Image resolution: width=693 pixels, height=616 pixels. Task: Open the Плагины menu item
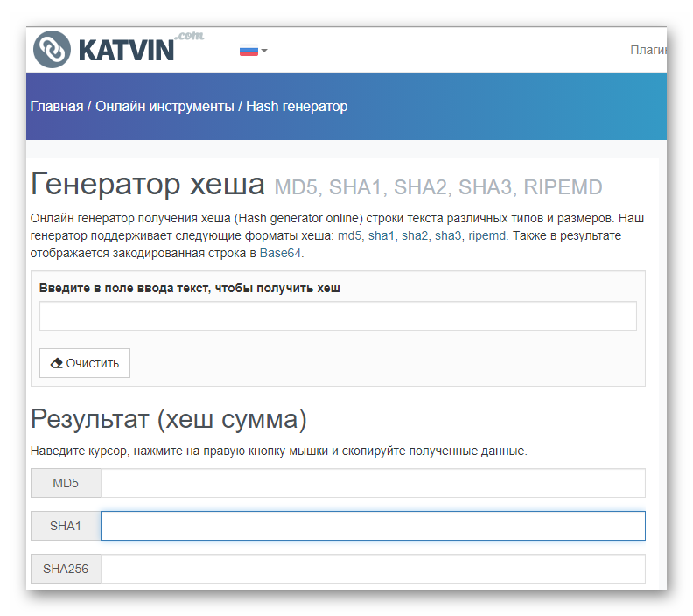coord(648,50)
